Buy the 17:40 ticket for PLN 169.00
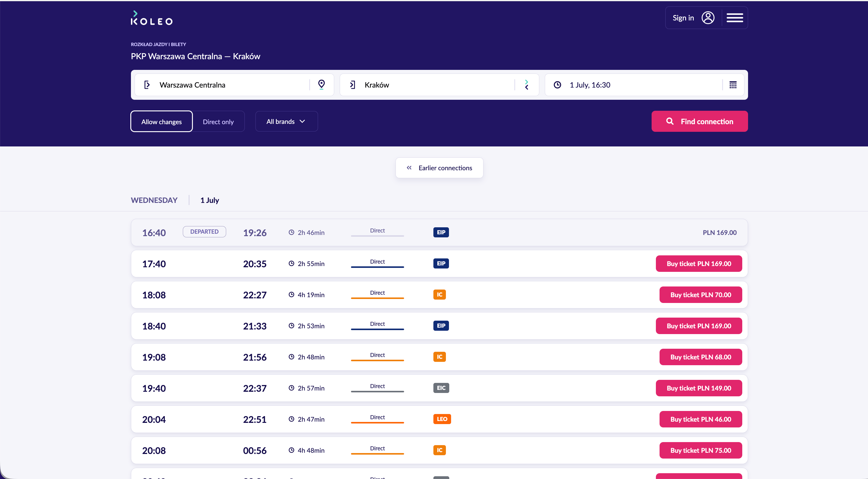Screen dimensions: 868x479 tap(699, 263)
